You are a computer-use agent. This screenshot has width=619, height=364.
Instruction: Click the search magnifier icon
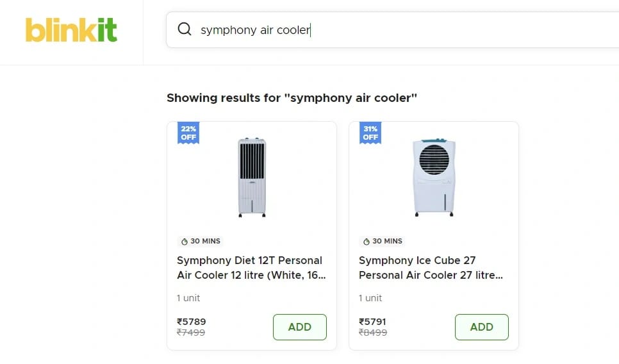(185, 29)
